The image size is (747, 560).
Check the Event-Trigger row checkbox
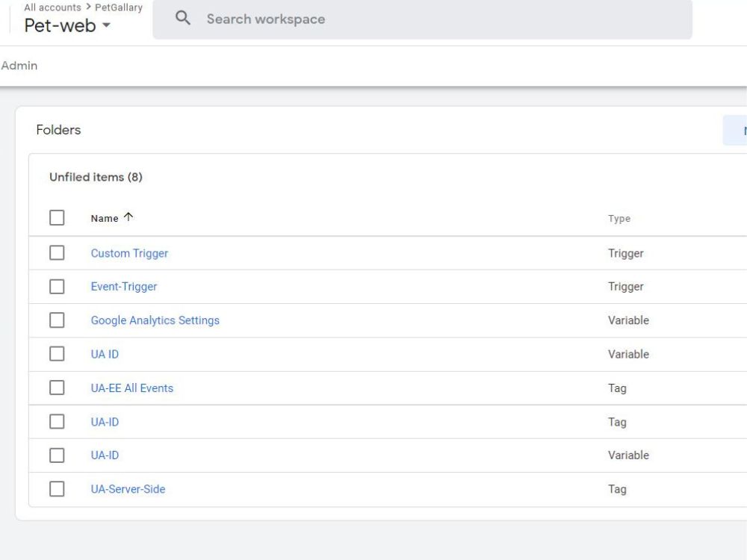pos(57,287)
